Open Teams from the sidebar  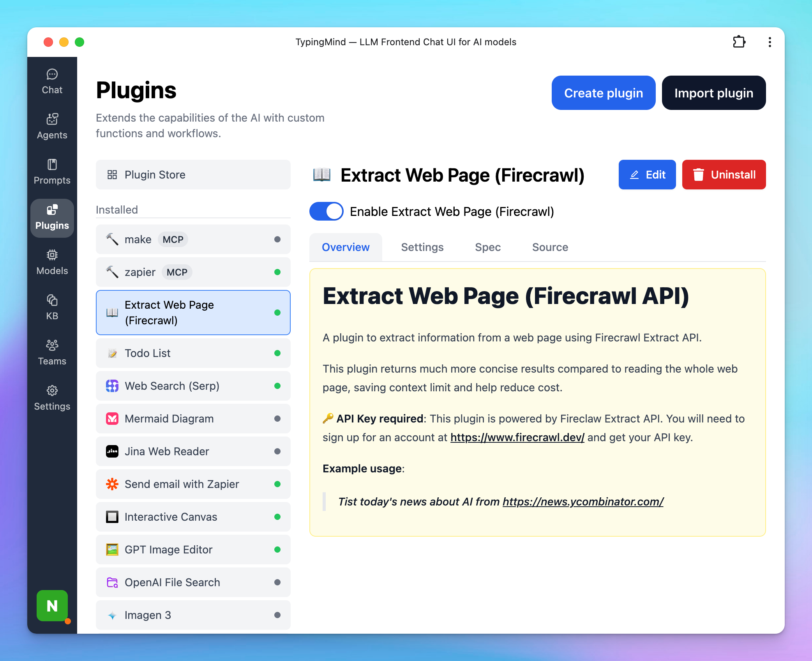52,352
